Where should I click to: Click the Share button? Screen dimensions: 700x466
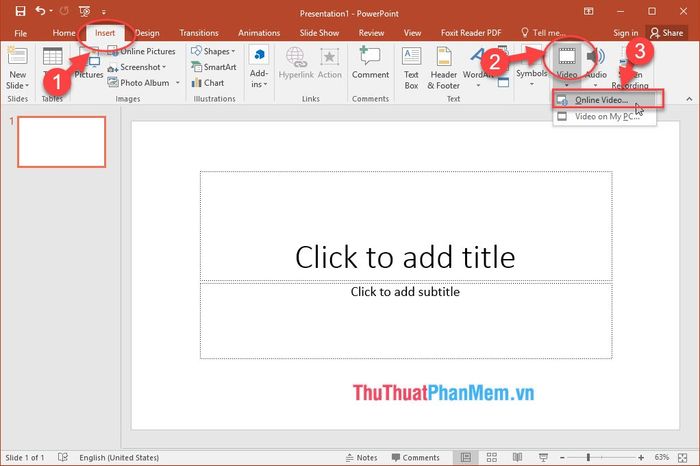(667, 33)
